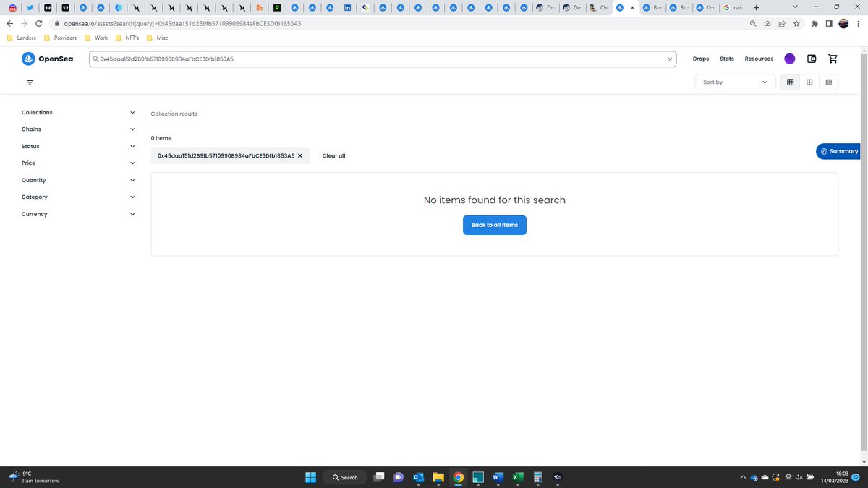
Task: Open the Sort by dropdown
Action: pos(735,82)
